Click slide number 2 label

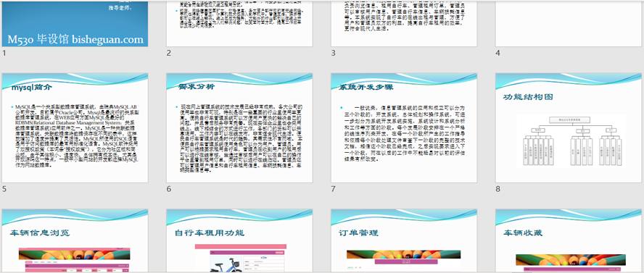[168, 53]
